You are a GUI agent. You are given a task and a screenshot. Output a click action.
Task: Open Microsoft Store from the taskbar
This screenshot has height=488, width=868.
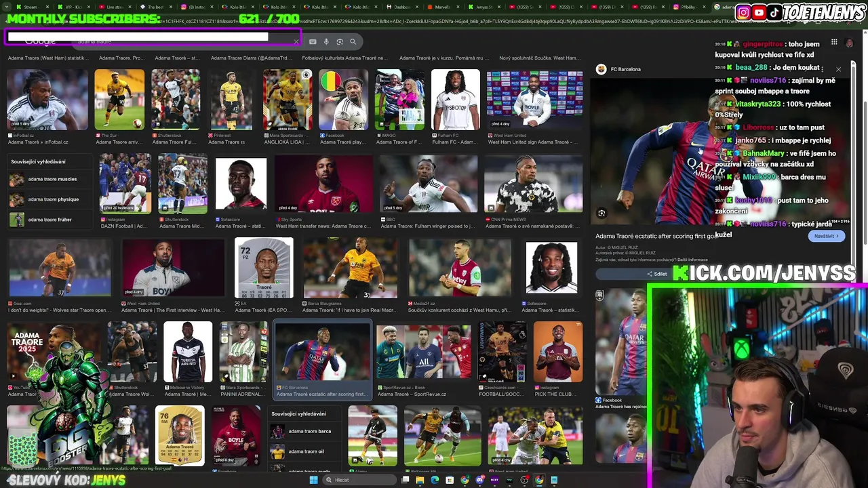(x=450, y=480)
